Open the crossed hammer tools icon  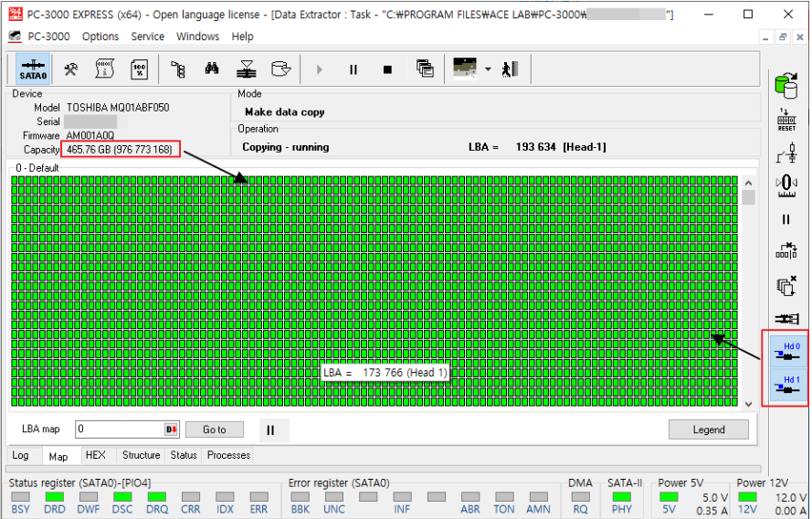tap(71, 69)
